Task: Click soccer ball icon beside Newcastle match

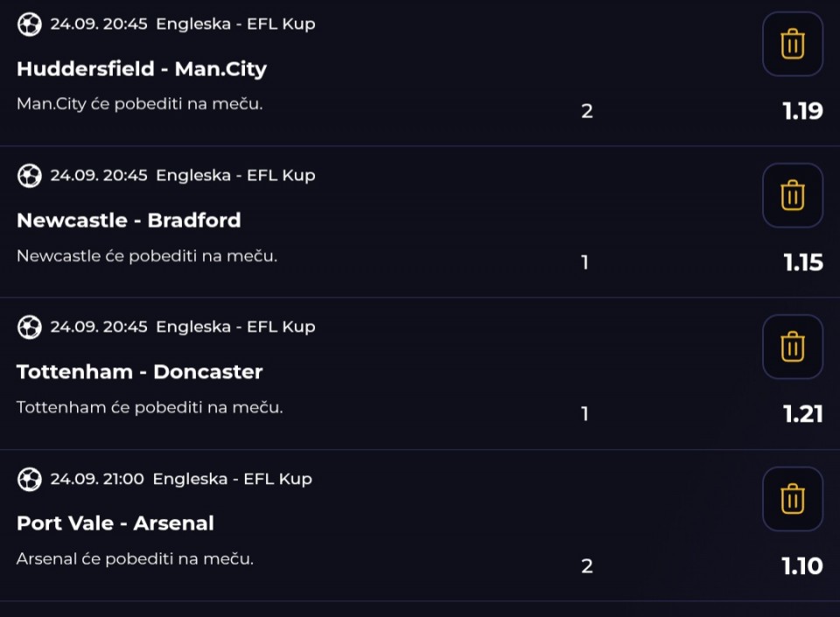Action: point(30,176)
